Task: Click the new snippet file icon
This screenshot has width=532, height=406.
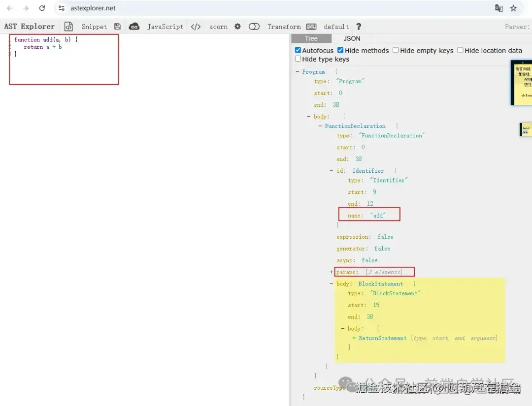Action: point(68,27)
